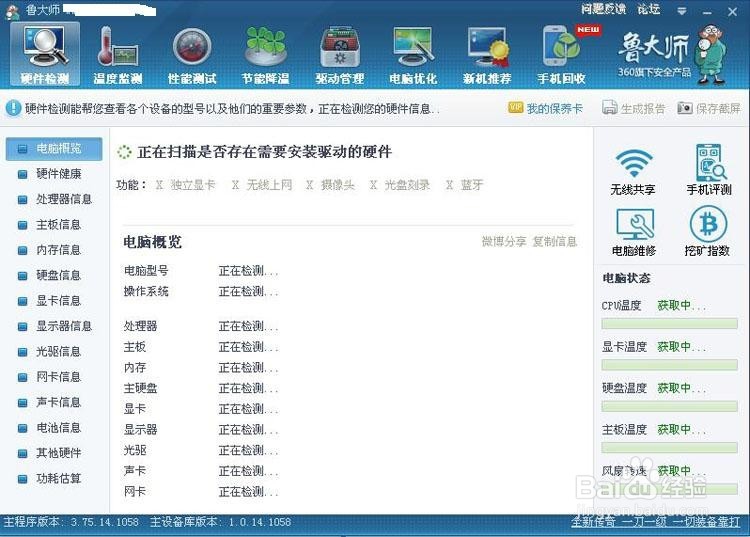Open 驱动管理 driver management icon
This screenshot has height=537, width=750.
pyautogui.click(x=340, y=54)
